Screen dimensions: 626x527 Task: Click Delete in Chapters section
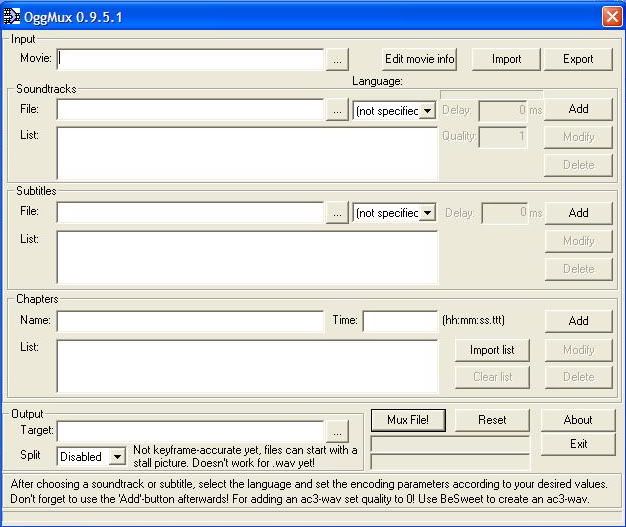tap(578, 377)
